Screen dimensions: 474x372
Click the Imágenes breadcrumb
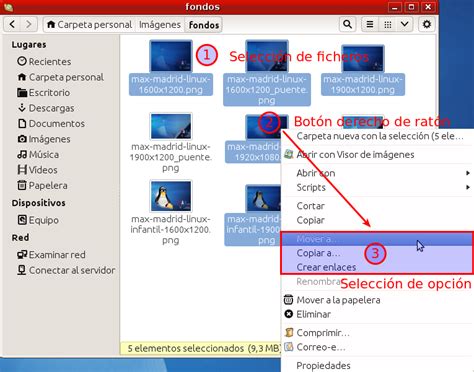(x=160, y=25)
